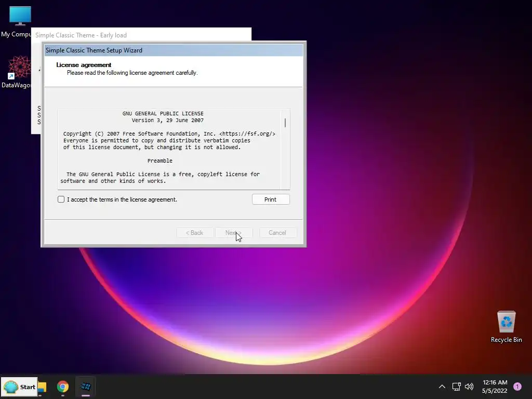Click the Preamble heading in license text
This screenshot has width=532, height=399.
[160, 161]
